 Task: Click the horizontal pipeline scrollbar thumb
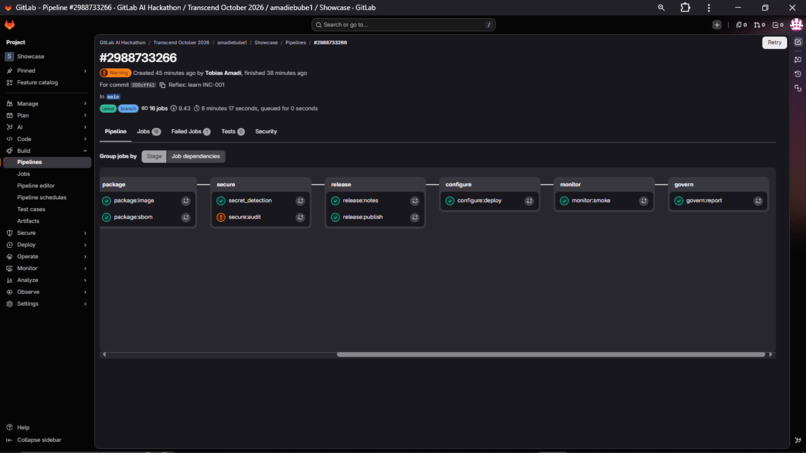click(x=551, y=355)
